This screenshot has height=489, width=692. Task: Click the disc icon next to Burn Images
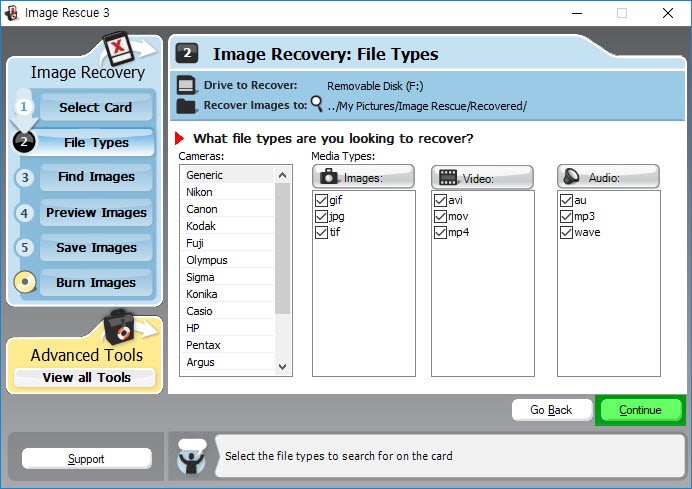click(x=25, y=282)
